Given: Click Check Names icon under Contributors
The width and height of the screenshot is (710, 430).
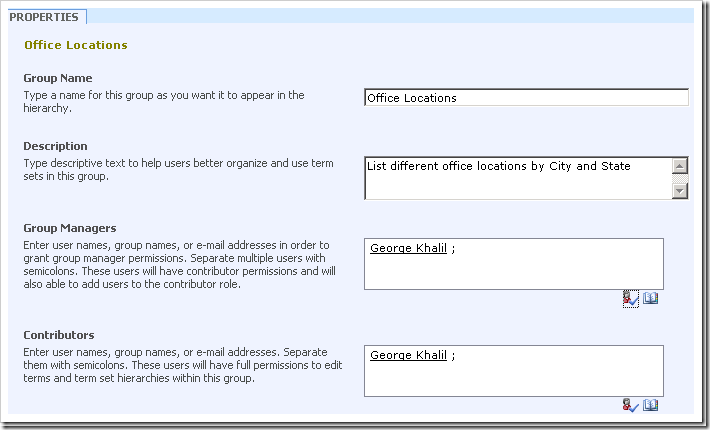Looking at the screenshot, I should [631, 405].
